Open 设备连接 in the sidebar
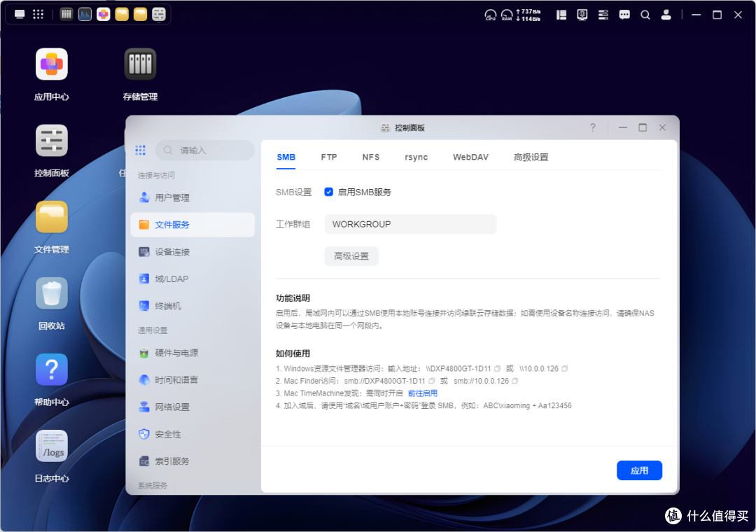Image resolution: width=756 pixels, height=532 pixels. [192, 252]
